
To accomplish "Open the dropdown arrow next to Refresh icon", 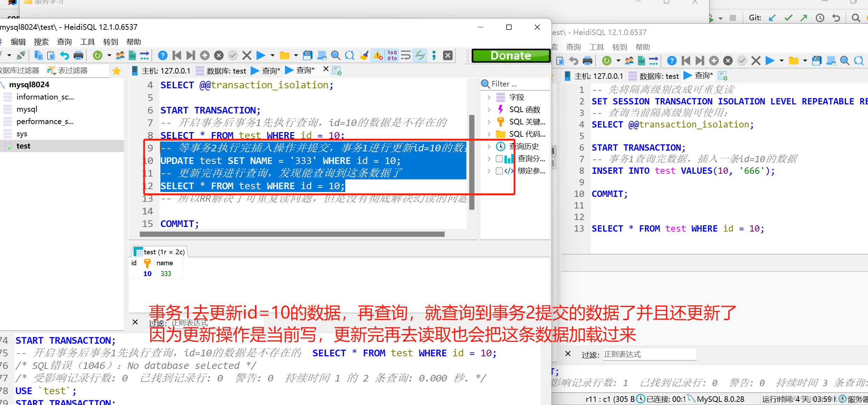I will pyautogui.click(x=109, y=55).
